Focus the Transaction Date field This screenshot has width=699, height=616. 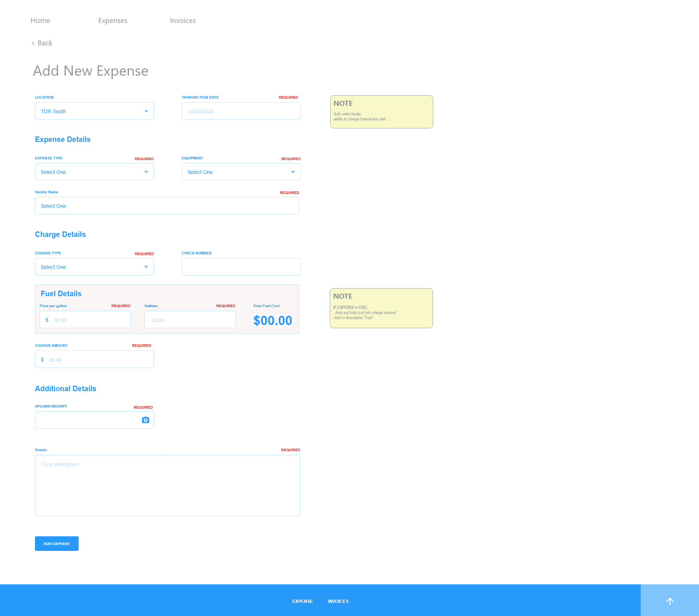click(x=241, y=111)
